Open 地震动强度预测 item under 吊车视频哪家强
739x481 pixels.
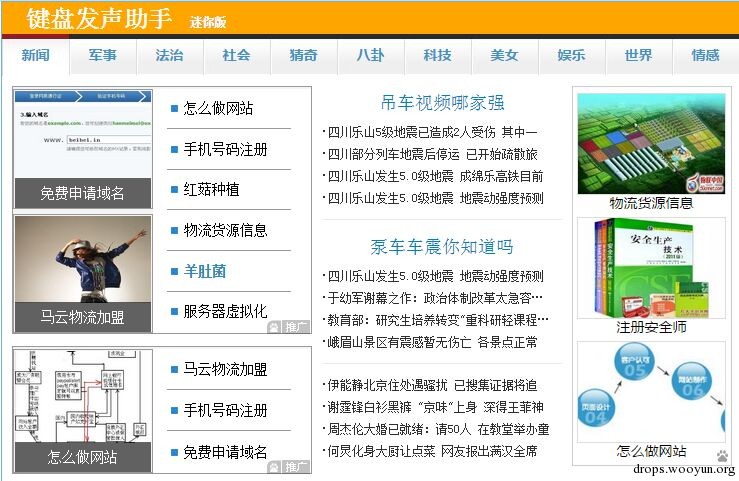[x=433, y=198]
